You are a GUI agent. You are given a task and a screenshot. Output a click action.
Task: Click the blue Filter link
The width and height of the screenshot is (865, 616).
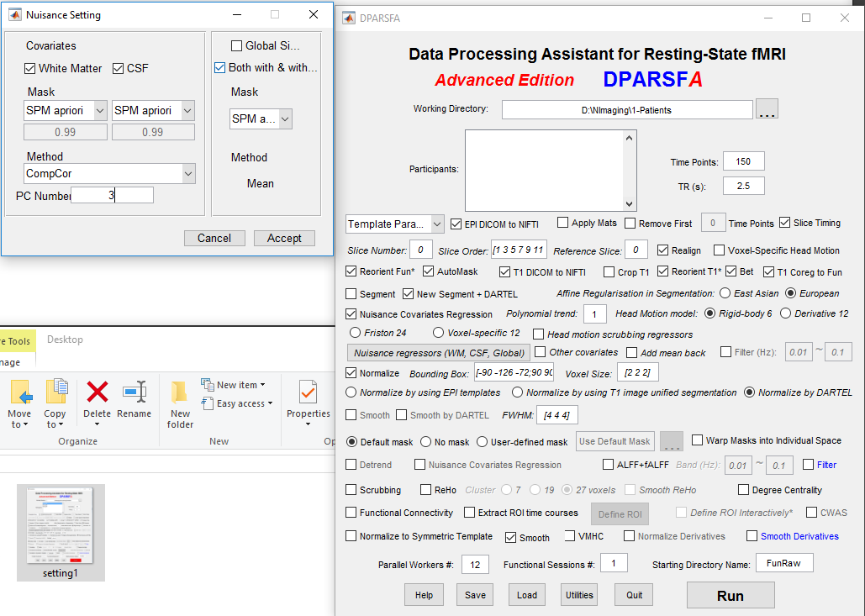[x=826, y=465]
